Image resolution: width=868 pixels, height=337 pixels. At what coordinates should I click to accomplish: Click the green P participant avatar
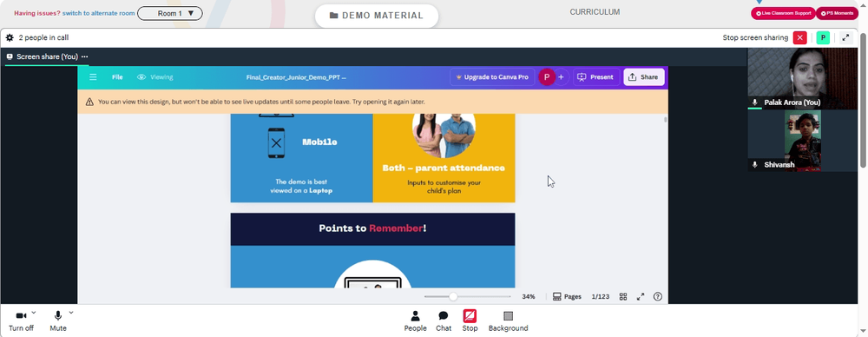click(823, 37)
